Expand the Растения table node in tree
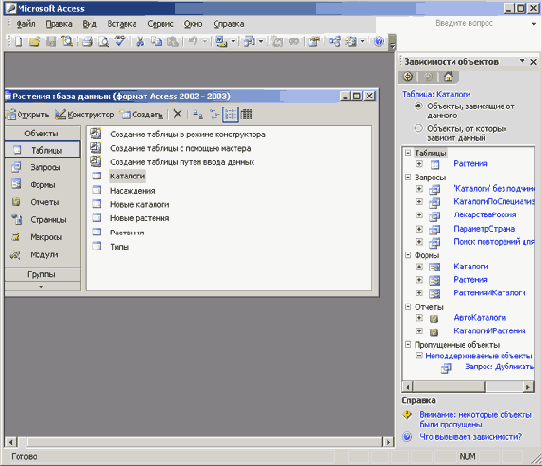 click(419, 164)
